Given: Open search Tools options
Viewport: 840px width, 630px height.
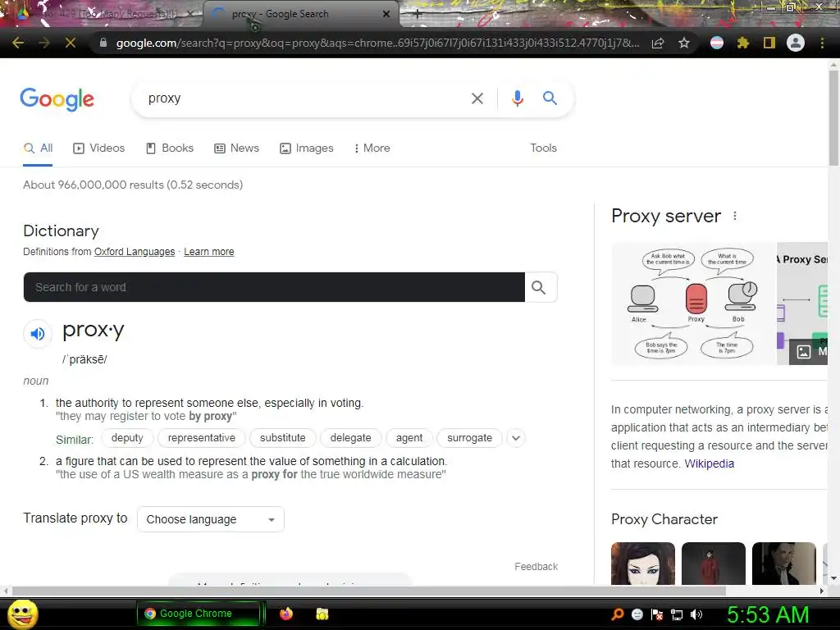Looking at the screenshot, I should pyautogui.click(x=543, y=148).
